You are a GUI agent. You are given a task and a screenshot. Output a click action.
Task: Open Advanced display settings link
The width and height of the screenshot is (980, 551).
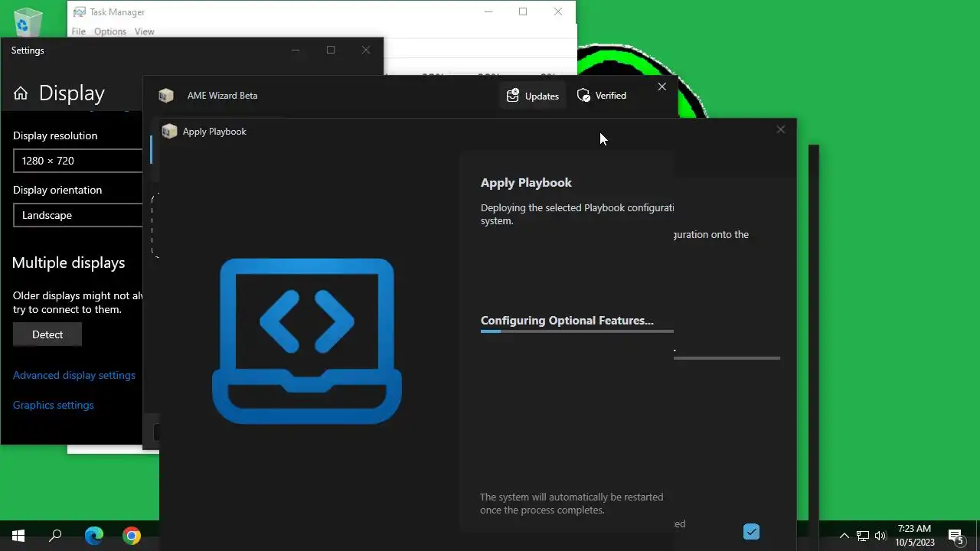point(74,375)
